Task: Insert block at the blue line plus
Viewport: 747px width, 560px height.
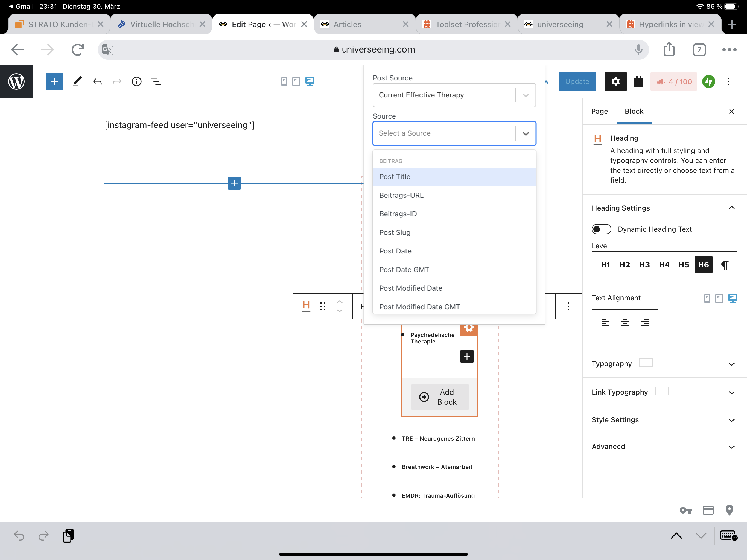Action: pyautogui.click(x=234, y=183)
